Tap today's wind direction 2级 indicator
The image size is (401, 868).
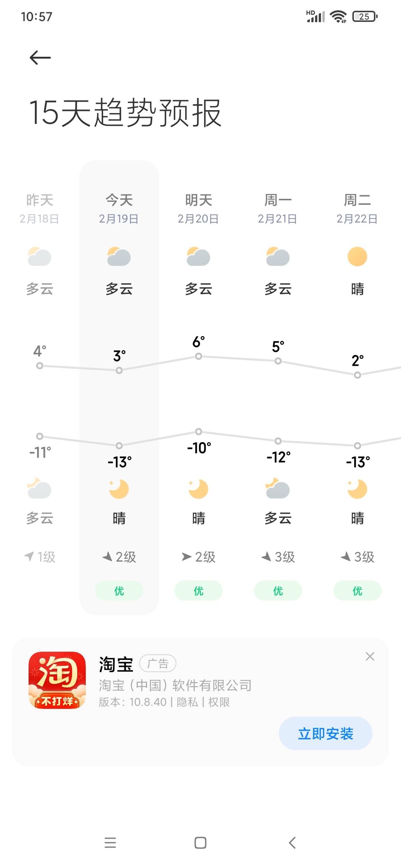[x=119, y=557]
